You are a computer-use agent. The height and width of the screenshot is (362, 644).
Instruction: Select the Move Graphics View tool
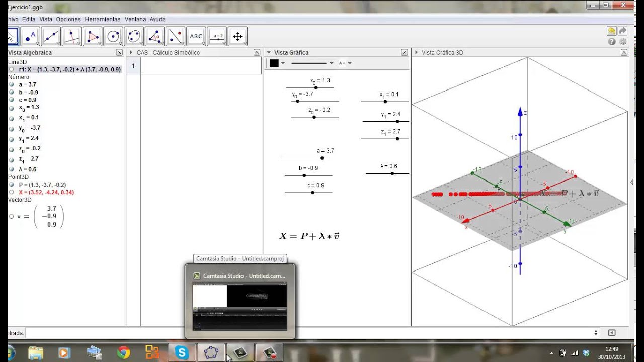coord(237,36)
